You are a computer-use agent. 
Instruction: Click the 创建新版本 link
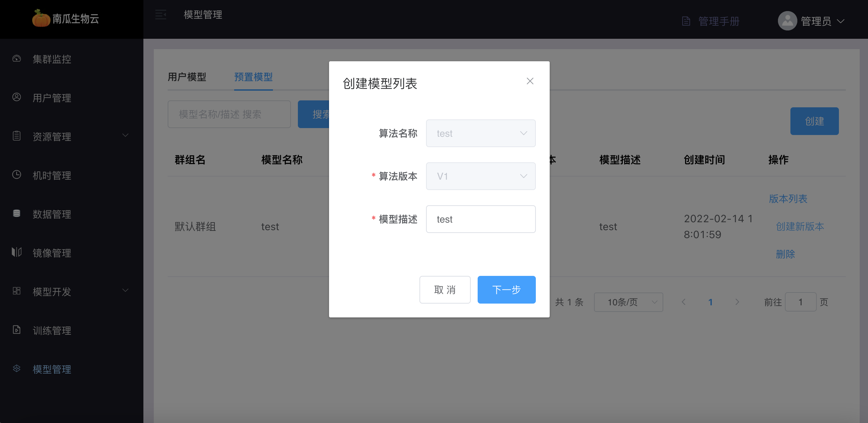coord(800,226)
